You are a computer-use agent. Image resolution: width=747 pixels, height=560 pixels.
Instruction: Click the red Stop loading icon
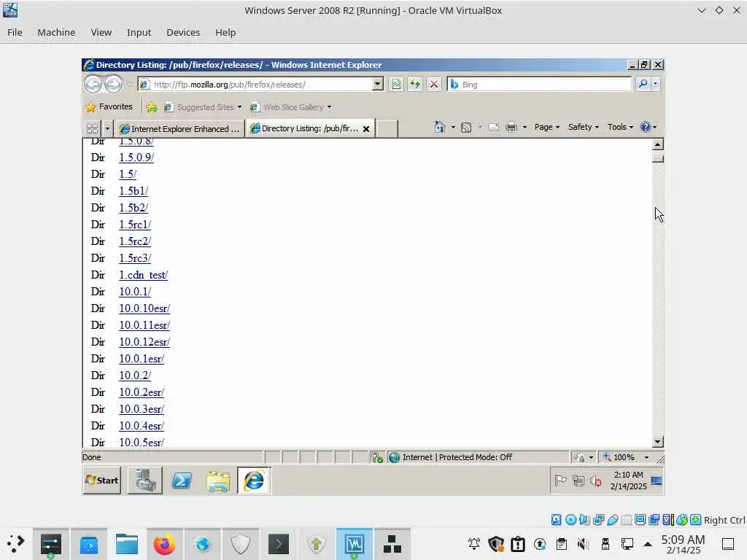click(x=433, y=85)
